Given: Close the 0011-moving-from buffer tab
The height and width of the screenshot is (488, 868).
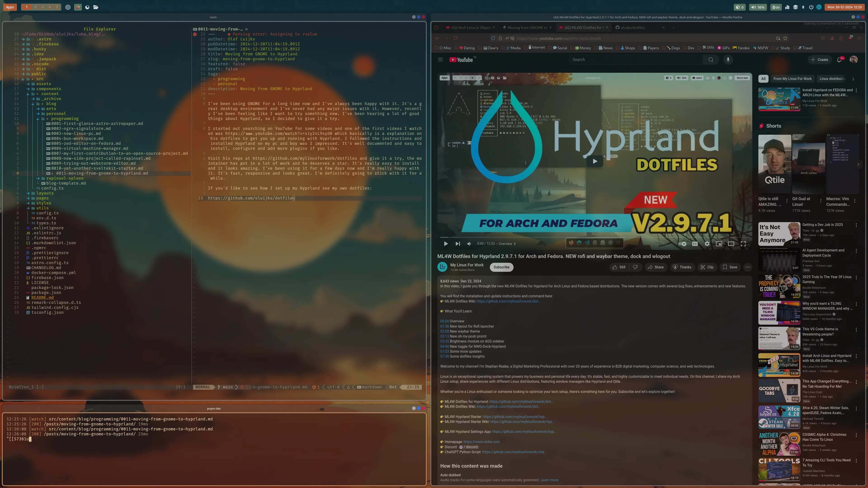Looking at the screenshot, I should click(246, 29).
